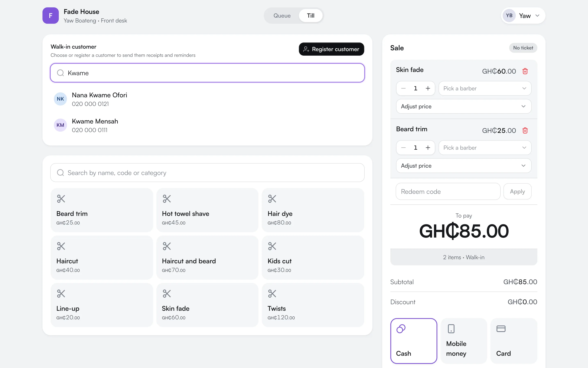
Task: Click the KM avatar for Kwame Mensah
Action: pos(60,125)
